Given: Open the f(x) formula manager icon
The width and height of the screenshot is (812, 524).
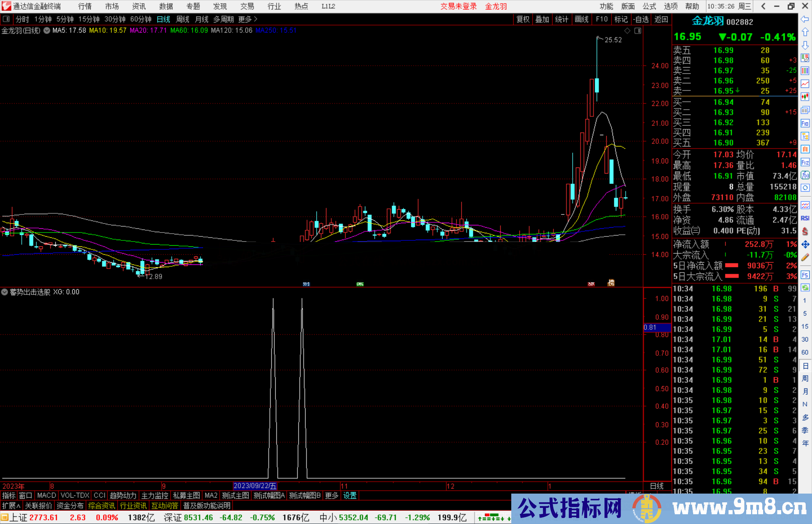Looking at the screenshot, I should [805, 175].
